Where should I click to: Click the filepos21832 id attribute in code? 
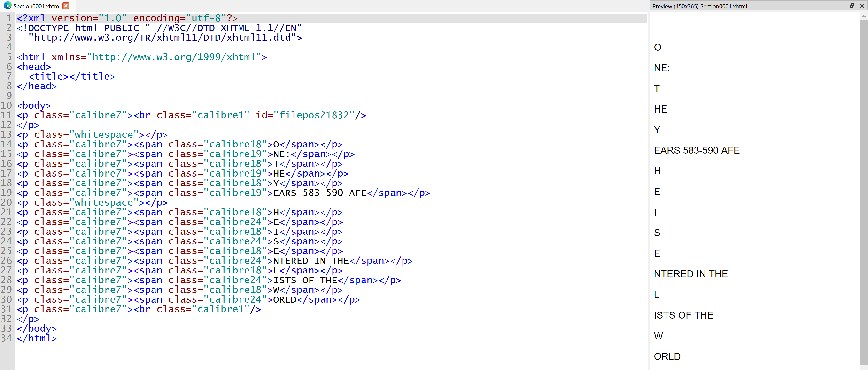pos(314,115)
